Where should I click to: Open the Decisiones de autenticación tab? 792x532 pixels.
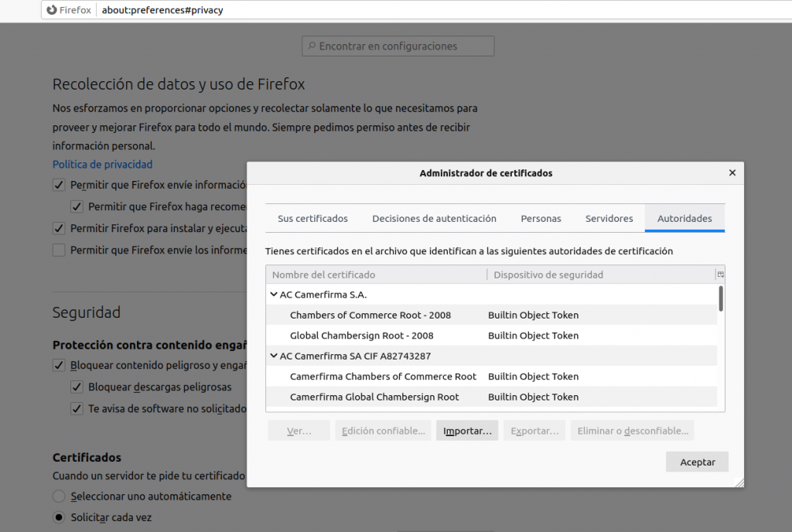tap(435, 219)
